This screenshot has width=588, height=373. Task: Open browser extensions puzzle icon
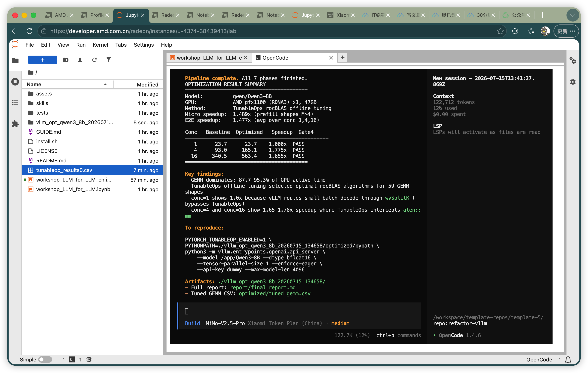click(515, 31)
